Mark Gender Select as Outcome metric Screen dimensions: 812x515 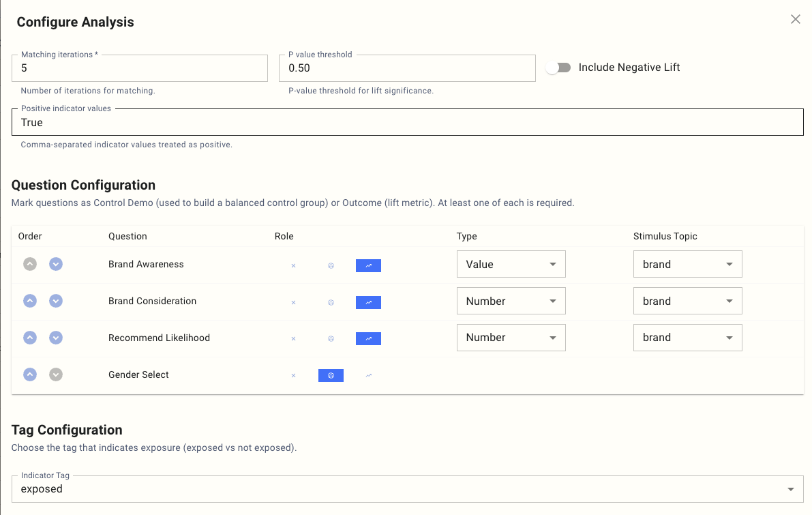coord(368,375)
